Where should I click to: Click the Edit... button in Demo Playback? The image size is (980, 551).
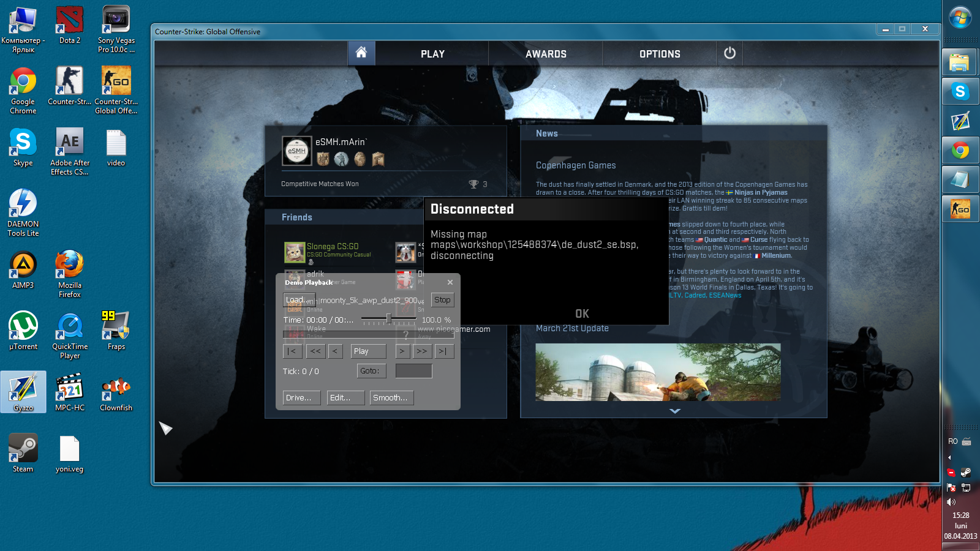click(346, 398)
